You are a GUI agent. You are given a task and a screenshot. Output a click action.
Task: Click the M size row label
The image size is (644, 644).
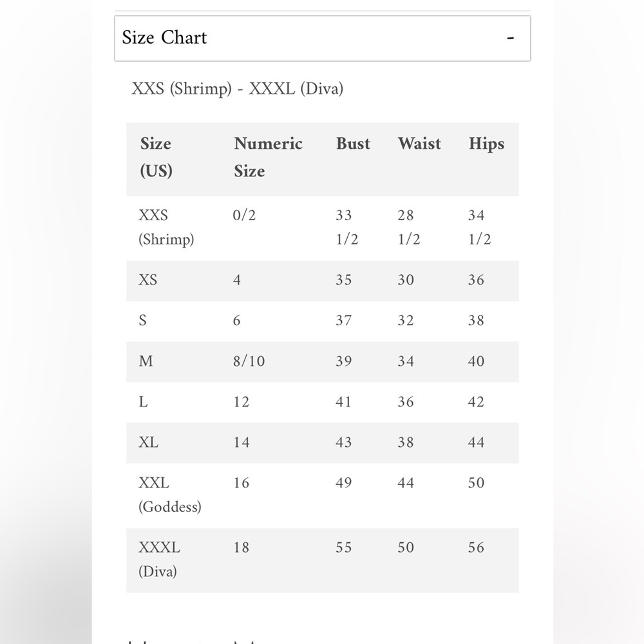pyautogui.click(x=146, y=361)
